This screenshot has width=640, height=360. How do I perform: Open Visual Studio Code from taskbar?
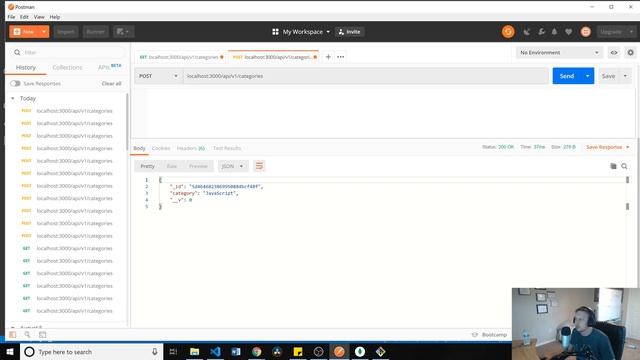point(215,351)
